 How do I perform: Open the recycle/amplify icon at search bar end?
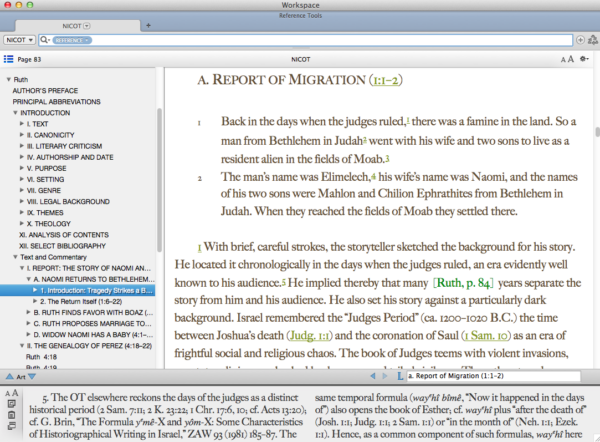[x=593, y=40]
